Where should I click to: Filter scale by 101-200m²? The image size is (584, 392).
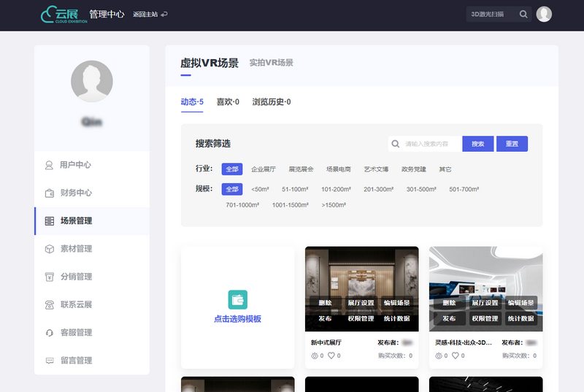(337, 190)
